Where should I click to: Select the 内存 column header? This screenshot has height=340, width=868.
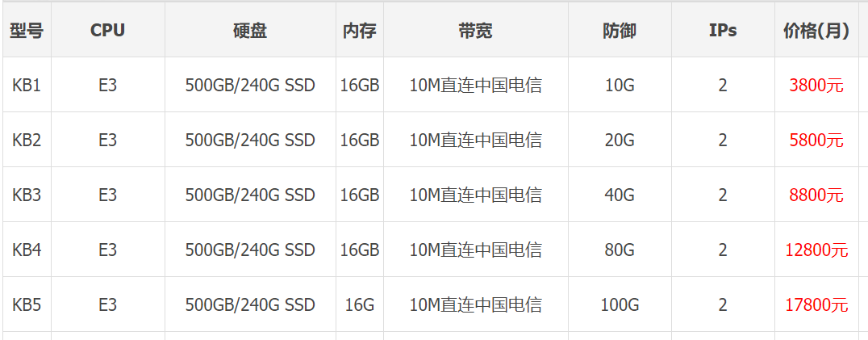click(360, 31)
